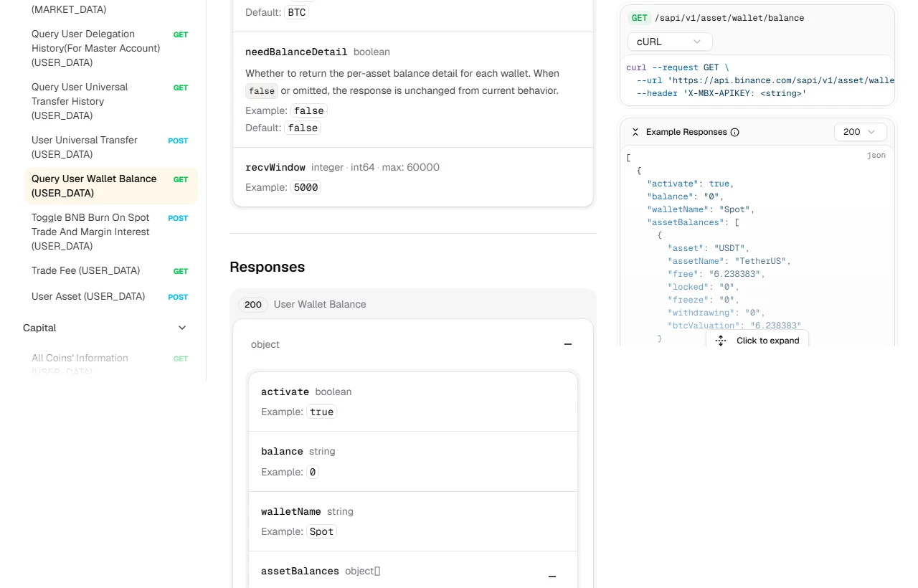Open the cURL language dropdown
The width and height of the screenshot is (918, 588).
[x=670, y=42]
